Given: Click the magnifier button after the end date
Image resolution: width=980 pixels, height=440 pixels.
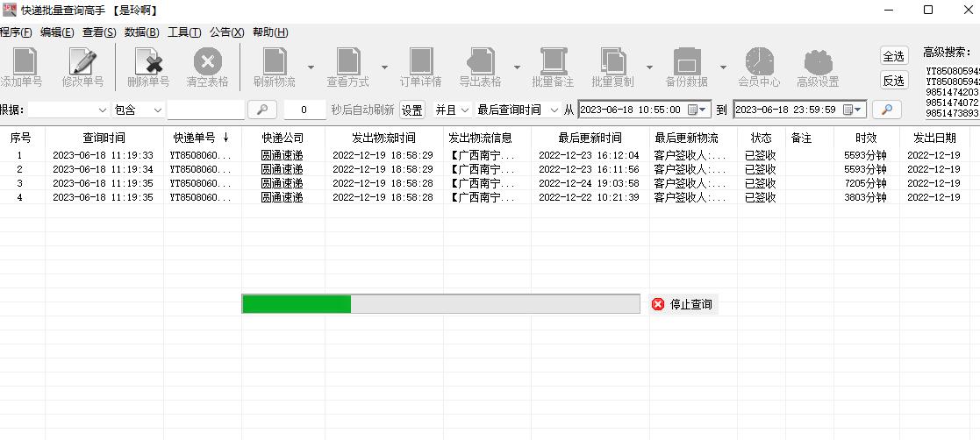Looking at the screenshot, I should pos(887,110).
